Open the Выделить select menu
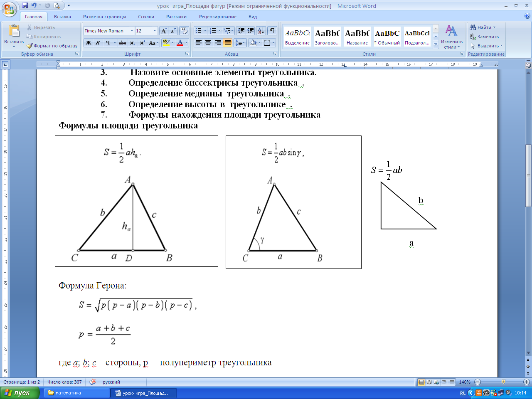Viewport: 532px width, 399px height. [486, 46]
